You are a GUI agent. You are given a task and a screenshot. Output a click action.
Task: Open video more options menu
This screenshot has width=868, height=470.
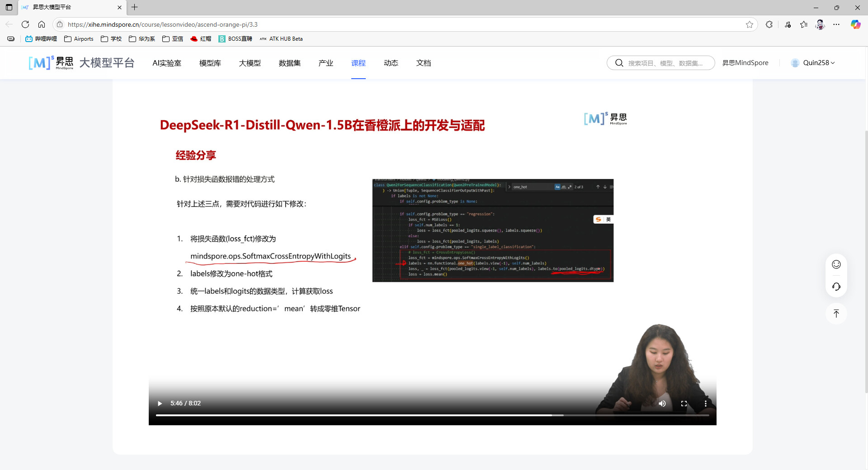tap(705, 404)
